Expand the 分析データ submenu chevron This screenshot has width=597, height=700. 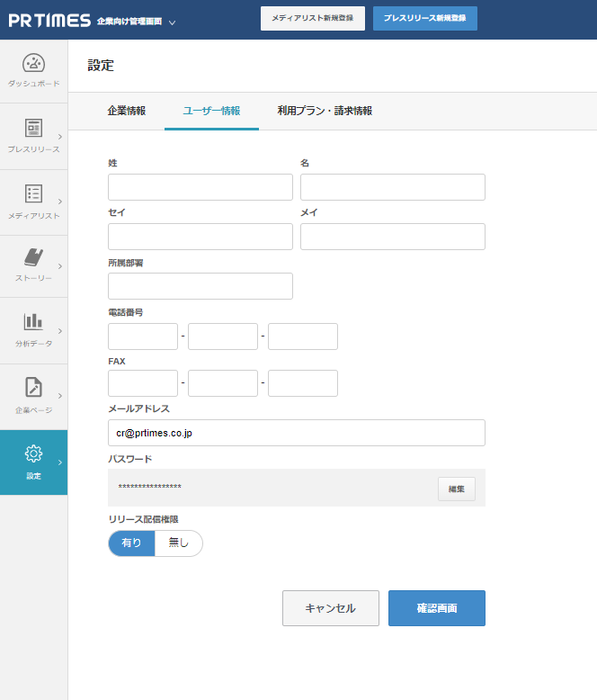click(x=60, y=331)
